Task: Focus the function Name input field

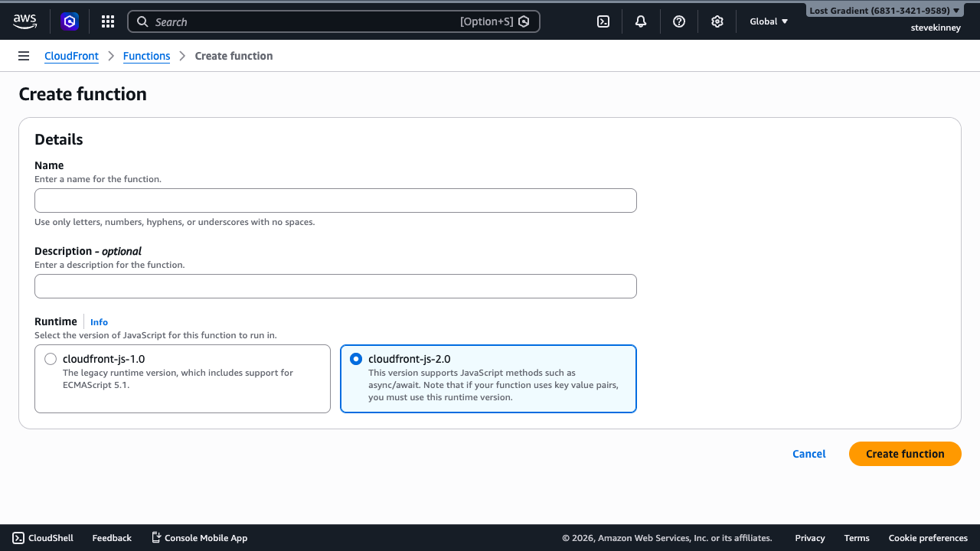Action: [335, 201]
